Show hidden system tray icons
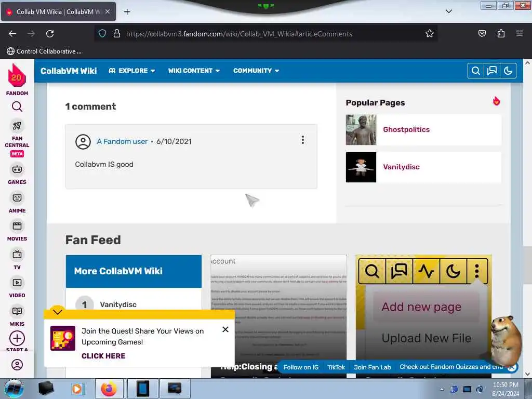The width and height of the screenshot is (532, 399). 442,389
